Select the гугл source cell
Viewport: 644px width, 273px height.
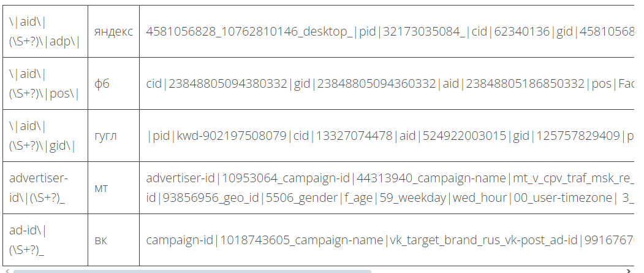pyautogui.click(x=105, y=136)
